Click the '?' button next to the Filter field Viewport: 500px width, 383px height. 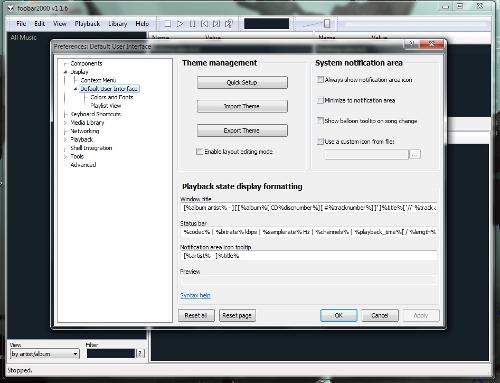pos(141,353)
